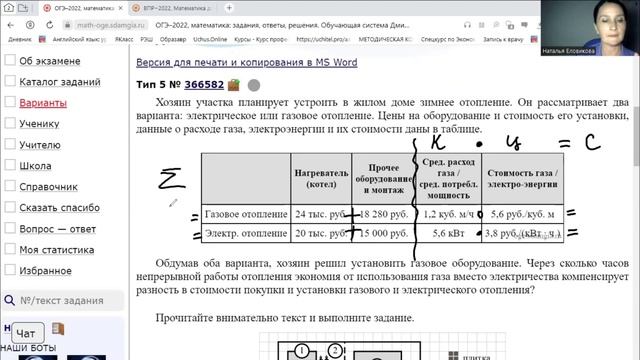The height and width of the screenshot is (360, 640).
Task: Reload the page with the refresh icon
Action: pyautogui.click(x=49, y=25)
